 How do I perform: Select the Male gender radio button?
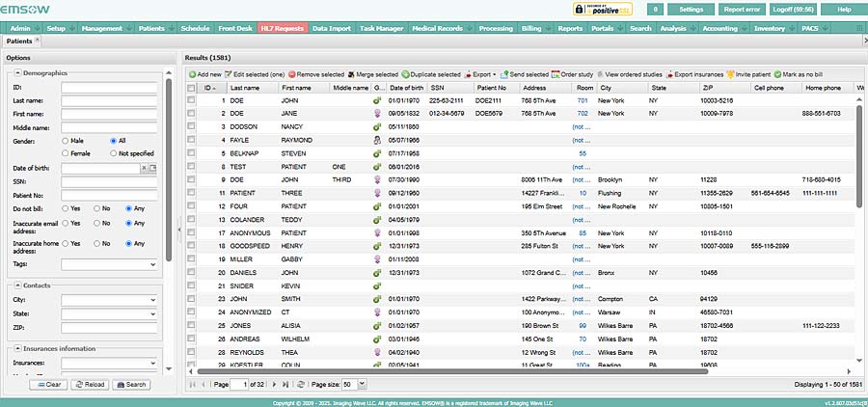tap(65, 141)
